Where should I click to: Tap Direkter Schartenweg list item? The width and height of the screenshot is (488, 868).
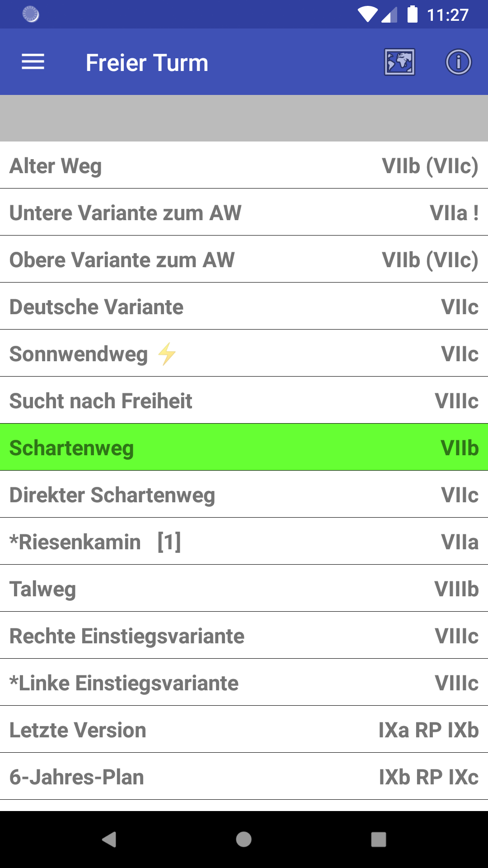click(x=244, y=495)
